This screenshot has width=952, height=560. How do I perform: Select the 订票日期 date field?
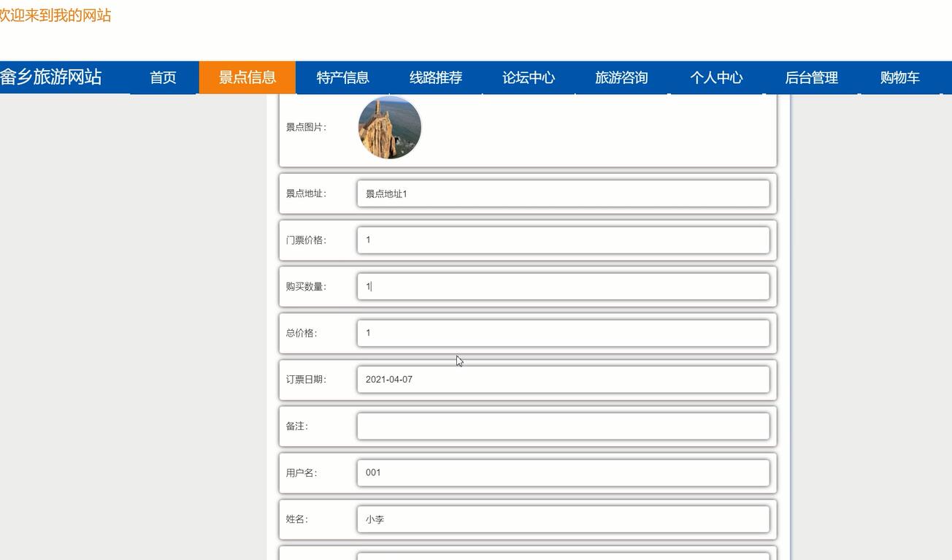tap(563, 380)
